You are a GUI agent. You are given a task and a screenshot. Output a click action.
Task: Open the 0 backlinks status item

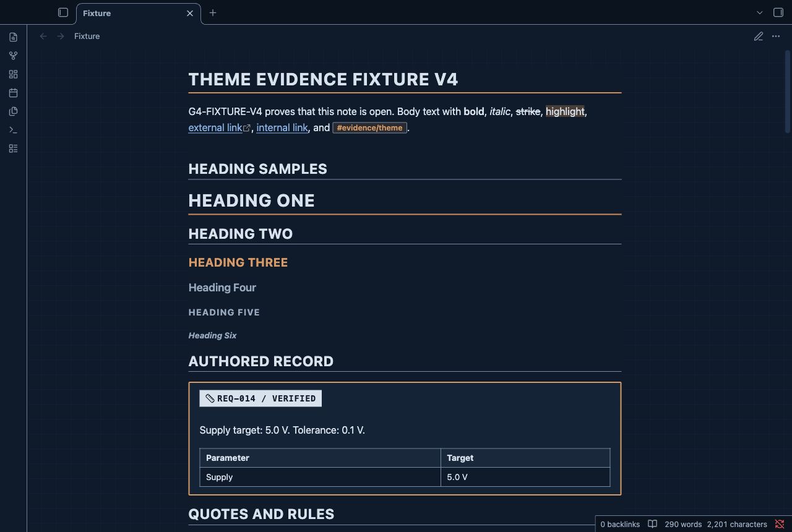coord(620,524)
